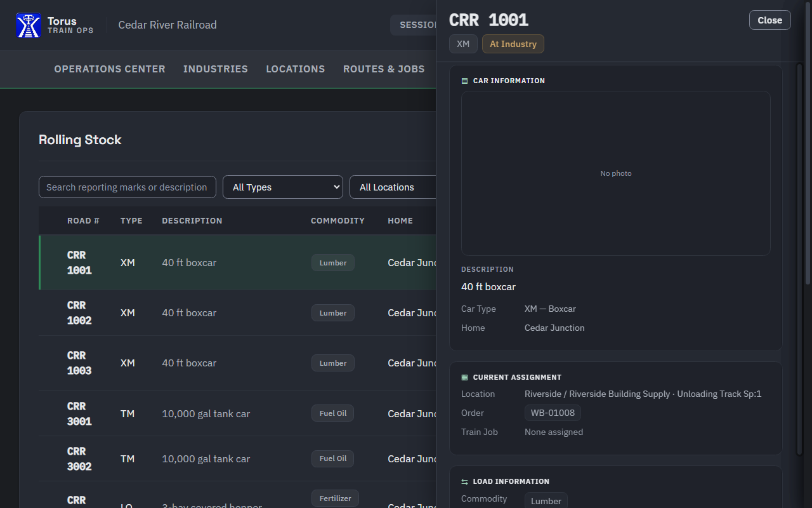Viewport: 812px width, 508px height.
Task: Click the Current Assignment section icon
Action: (x=464, y=377)
